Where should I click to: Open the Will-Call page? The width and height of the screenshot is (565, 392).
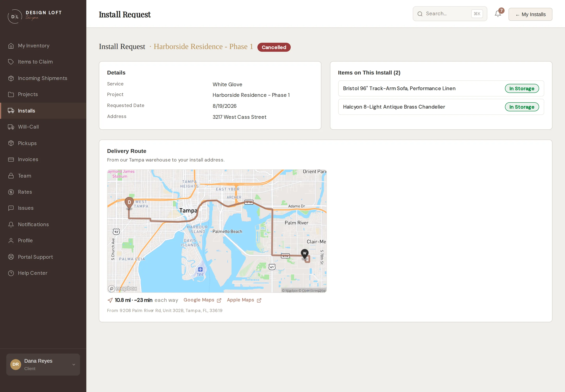43,127
